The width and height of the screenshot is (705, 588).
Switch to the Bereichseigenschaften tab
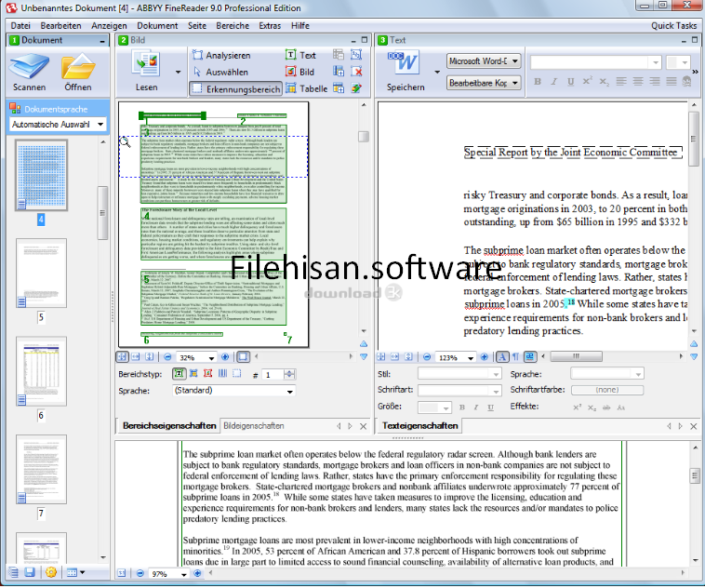(x=169, y=425)
